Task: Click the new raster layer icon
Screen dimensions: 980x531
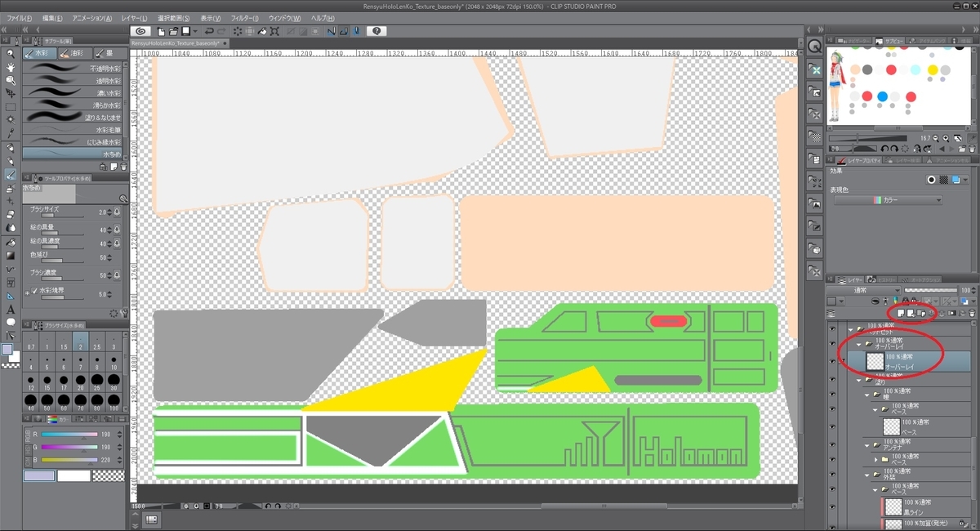Action: 900,314
